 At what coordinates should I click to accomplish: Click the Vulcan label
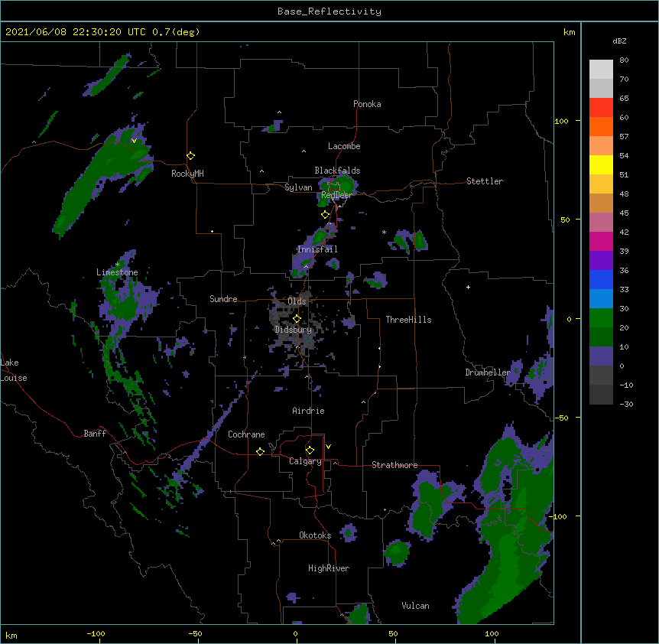[415, 606]
